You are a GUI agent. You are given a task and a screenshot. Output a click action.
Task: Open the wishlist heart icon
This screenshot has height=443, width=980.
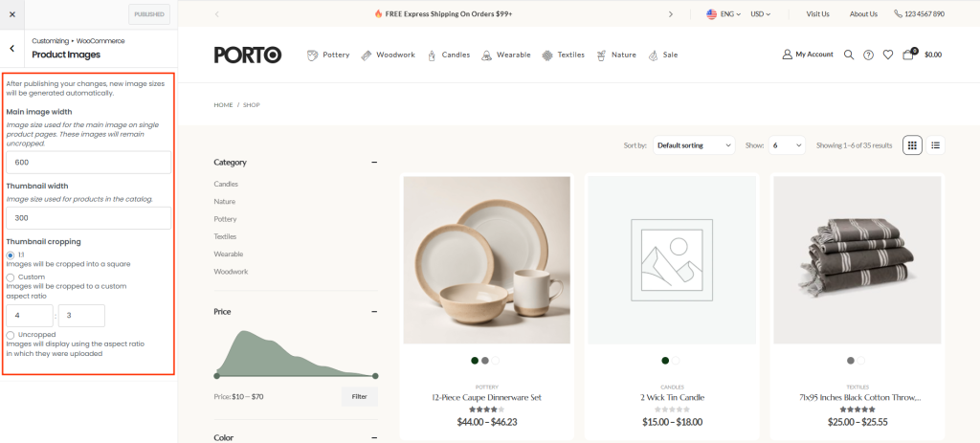pyautogui.click(x=888, y=55)
